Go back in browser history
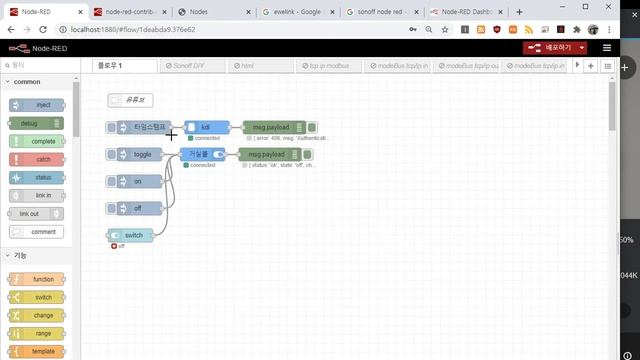Image resolution: width=640 pixels, height=360 pixels. tap(11, 29)
